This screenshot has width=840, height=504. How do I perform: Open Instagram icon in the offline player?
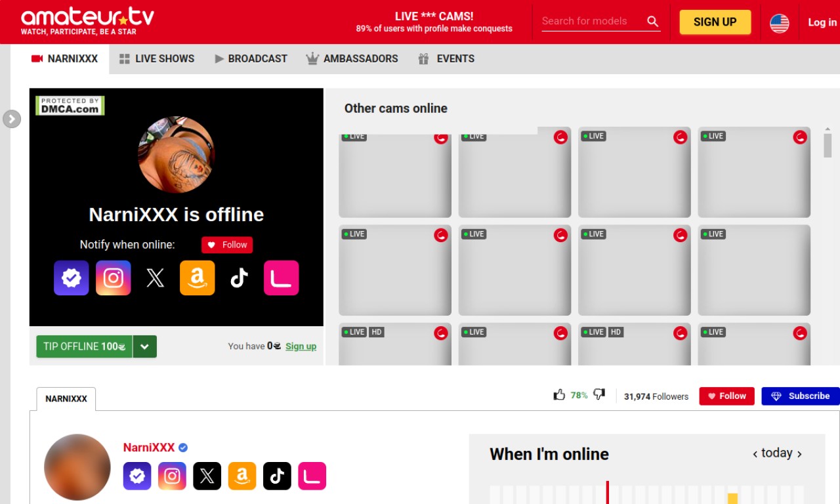114,278
